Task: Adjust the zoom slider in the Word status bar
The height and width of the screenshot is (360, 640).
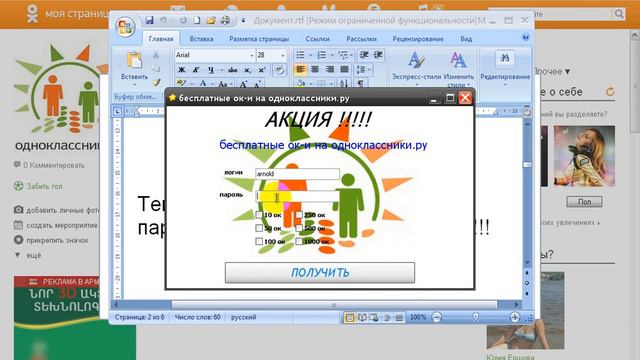Action: click(476, 317)
